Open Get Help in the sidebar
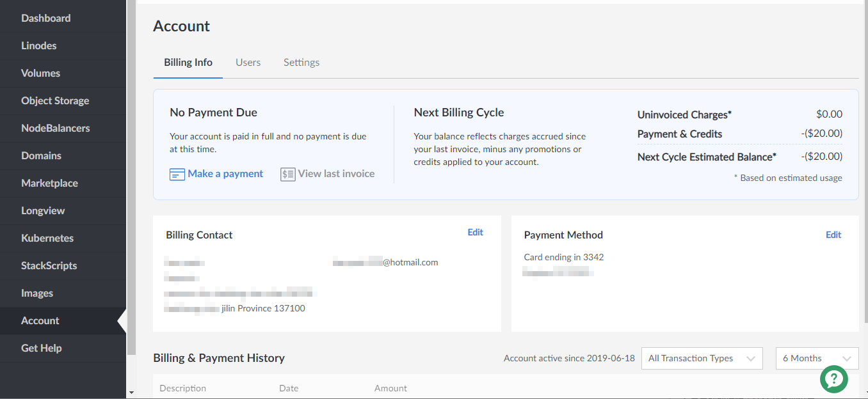868x399 pixels. [41, 348]
